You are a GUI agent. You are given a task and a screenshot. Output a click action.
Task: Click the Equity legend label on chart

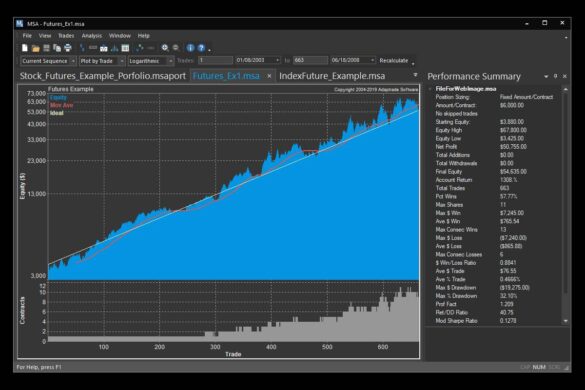[x=58, y=97]
